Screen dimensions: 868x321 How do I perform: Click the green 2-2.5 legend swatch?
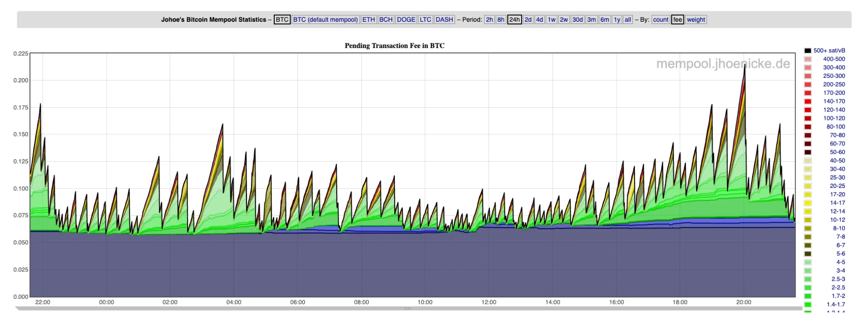point(808,287)
